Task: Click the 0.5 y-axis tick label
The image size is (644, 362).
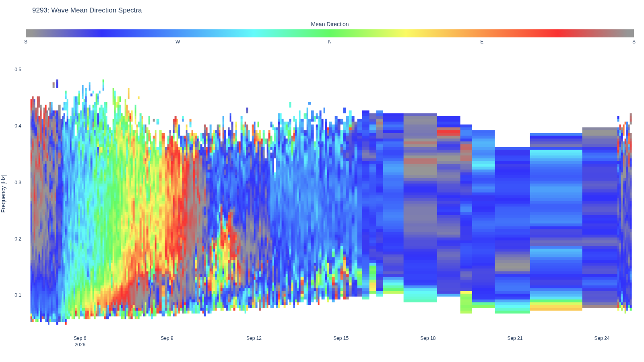Action: click(x=18, y=70)
